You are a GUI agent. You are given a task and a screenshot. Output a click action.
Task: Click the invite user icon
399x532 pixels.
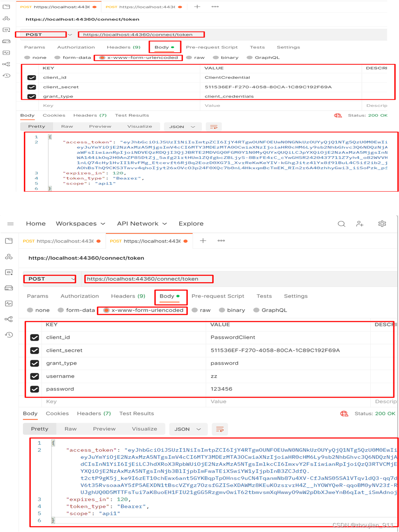[360, 224]
